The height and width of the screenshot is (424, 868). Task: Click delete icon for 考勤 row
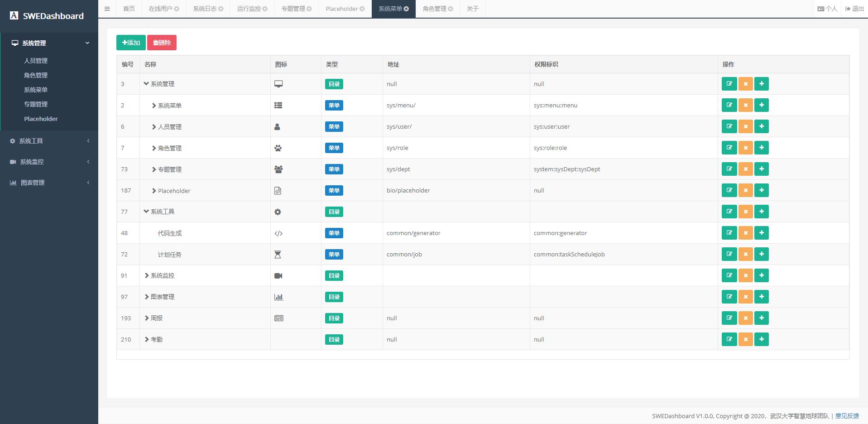[745, 339]
